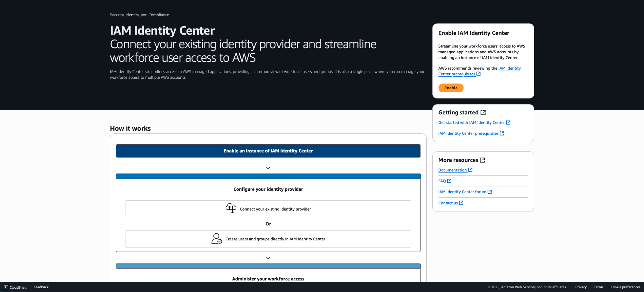Select Connect your existing identity provider option

(268, 209)
